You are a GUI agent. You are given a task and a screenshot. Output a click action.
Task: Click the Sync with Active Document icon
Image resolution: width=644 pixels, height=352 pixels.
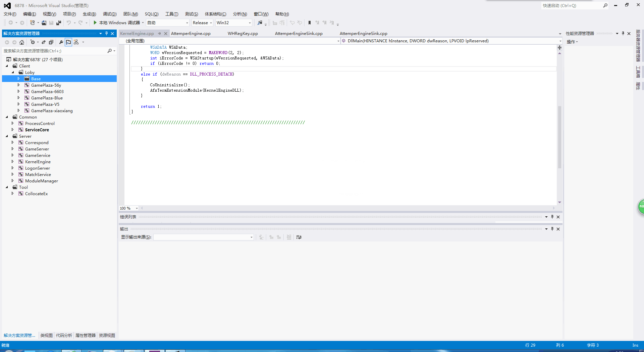tap(44, 42)
